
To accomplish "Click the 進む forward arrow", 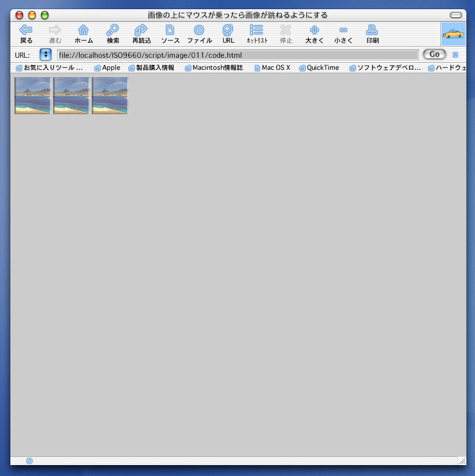I will (55, 33).
